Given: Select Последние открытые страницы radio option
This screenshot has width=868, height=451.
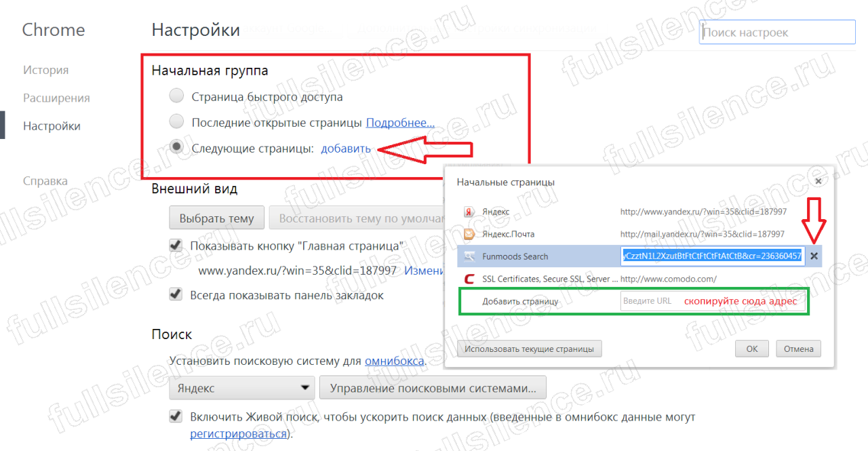Looking at the screenshot, I should (x=176, y=122).
